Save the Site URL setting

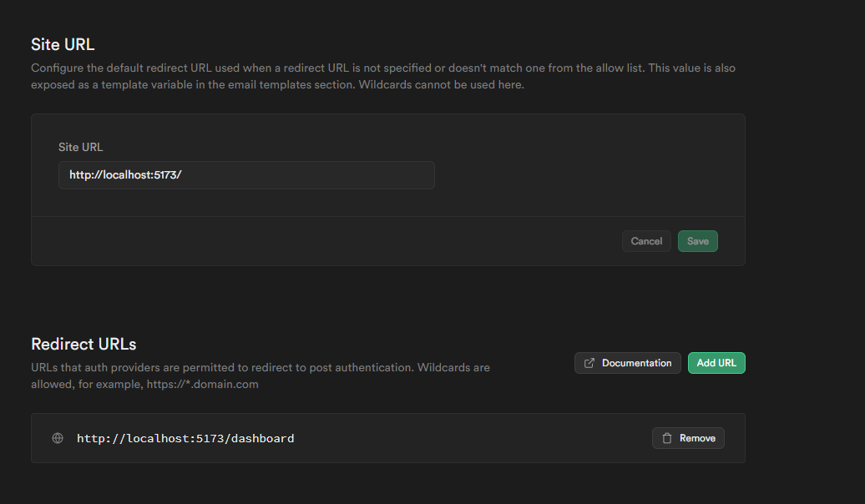point(697,241)
